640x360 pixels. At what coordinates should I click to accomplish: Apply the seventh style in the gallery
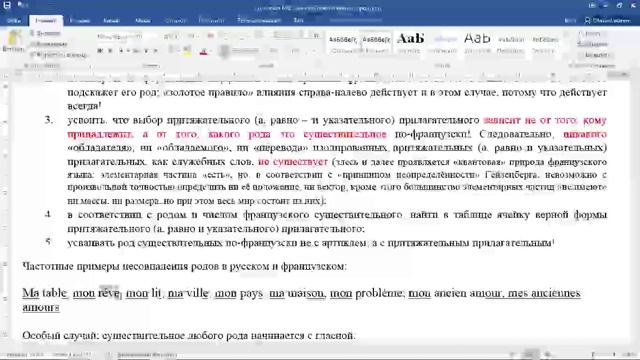(x=544, y=43)
